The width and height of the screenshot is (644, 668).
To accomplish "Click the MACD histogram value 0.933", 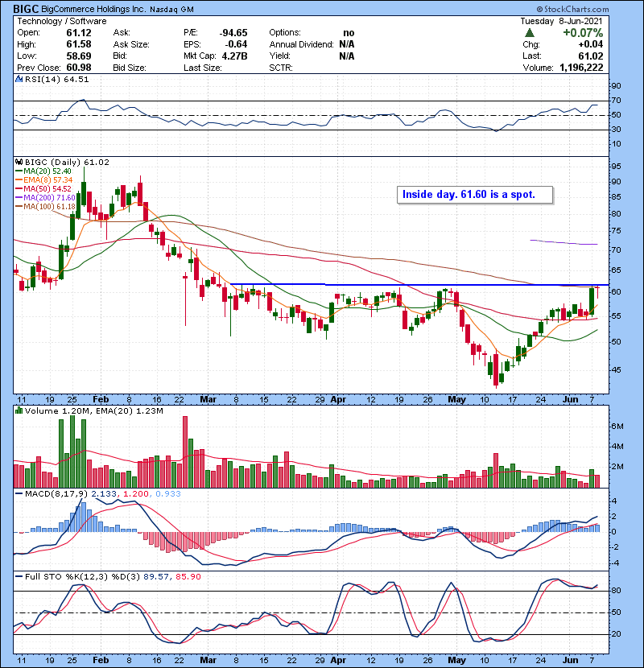I will point(168,494).
